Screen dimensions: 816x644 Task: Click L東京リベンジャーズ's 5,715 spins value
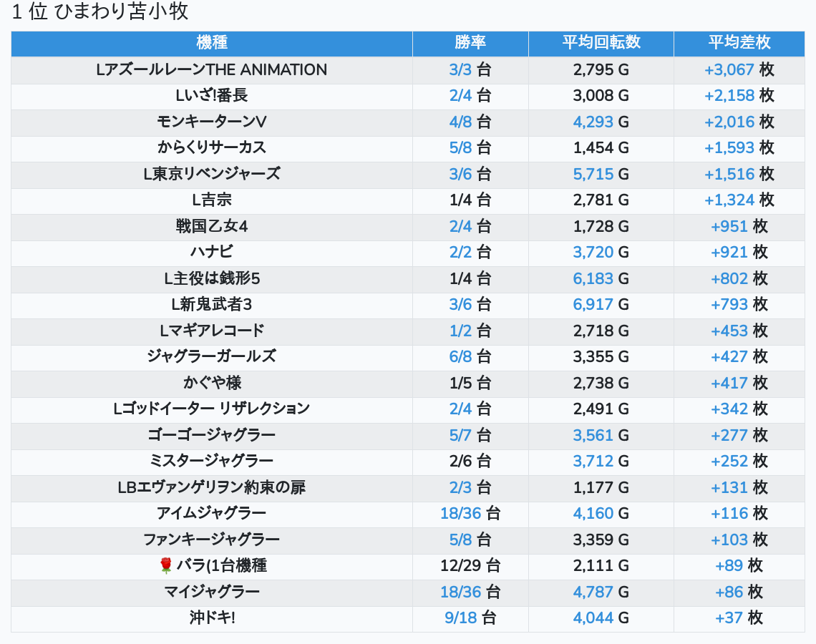click(x=593, y=175)
